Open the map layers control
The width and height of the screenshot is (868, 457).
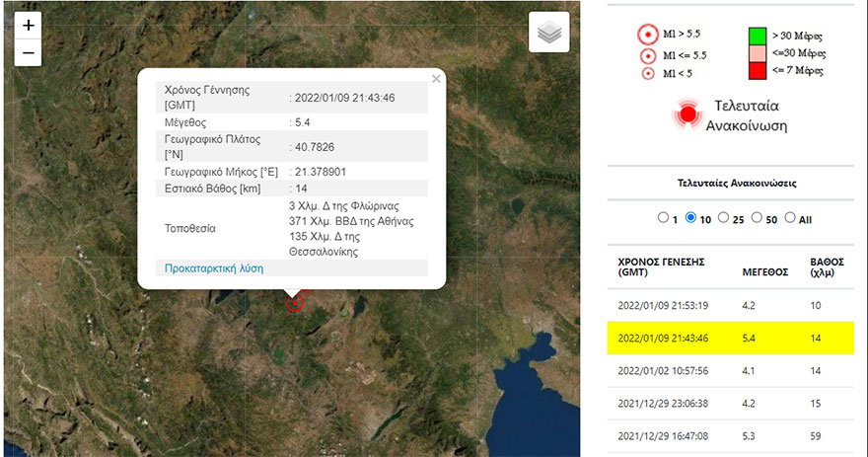click(x=549, y=33)
